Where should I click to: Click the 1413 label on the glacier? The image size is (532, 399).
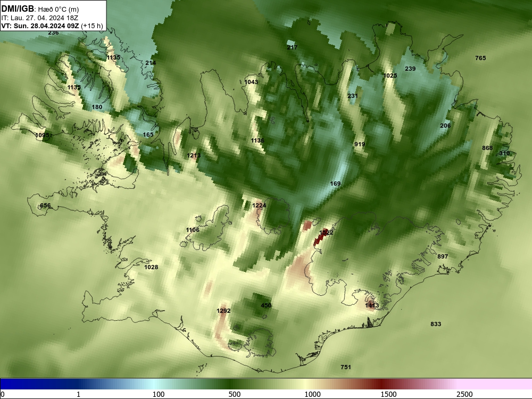(x=372, y=305)
